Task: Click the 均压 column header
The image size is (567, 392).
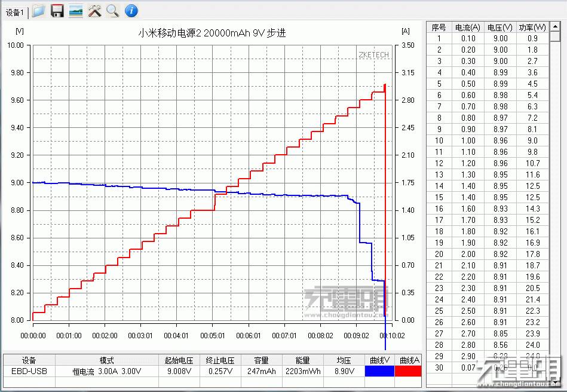Action: coord(344,360)
